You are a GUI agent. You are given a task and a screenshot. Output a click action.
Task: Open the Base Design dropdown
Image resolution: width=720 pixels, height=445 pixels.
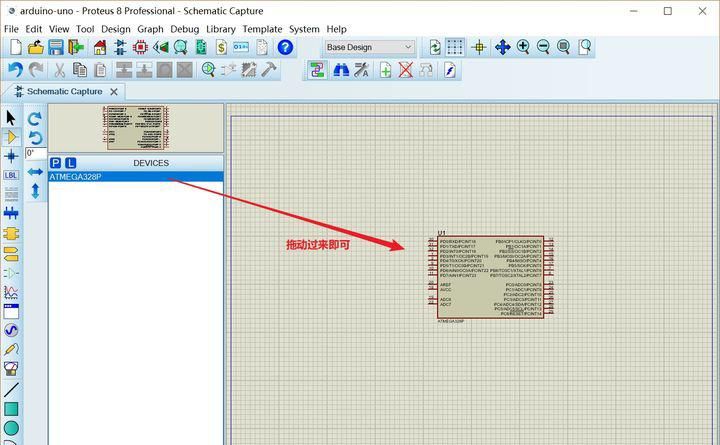[369, 47]
